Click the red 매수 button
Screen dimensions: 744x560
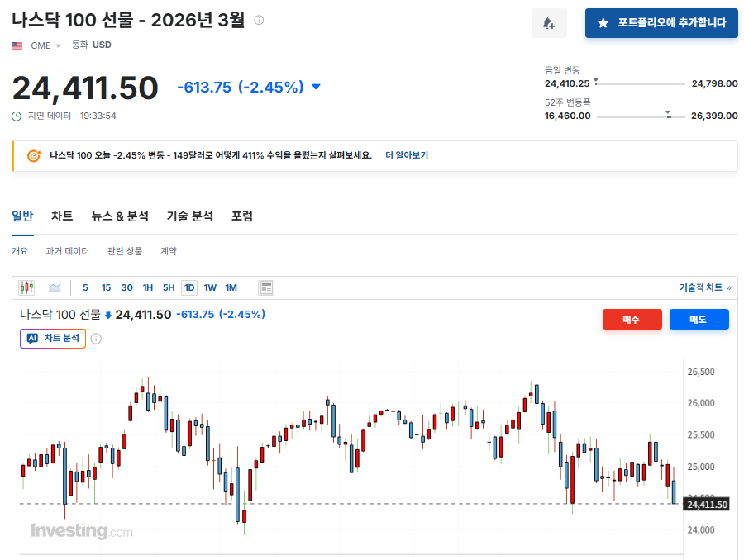(632, 319)
